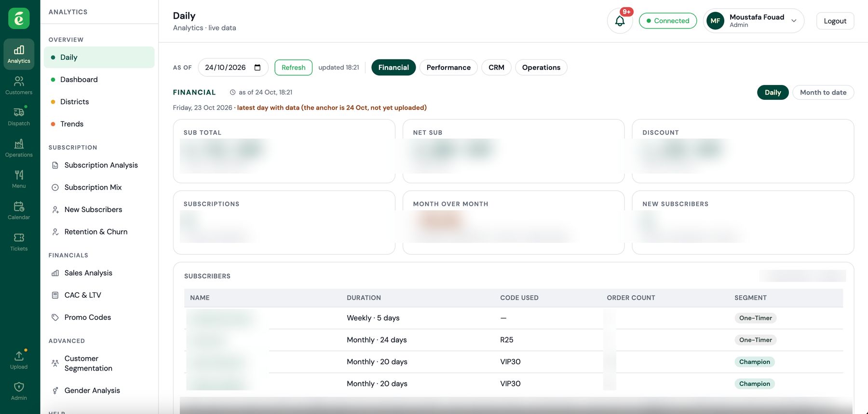868x414 pixels.
Task: Click the Upload icon in sidebar
Action: (19, 359)
